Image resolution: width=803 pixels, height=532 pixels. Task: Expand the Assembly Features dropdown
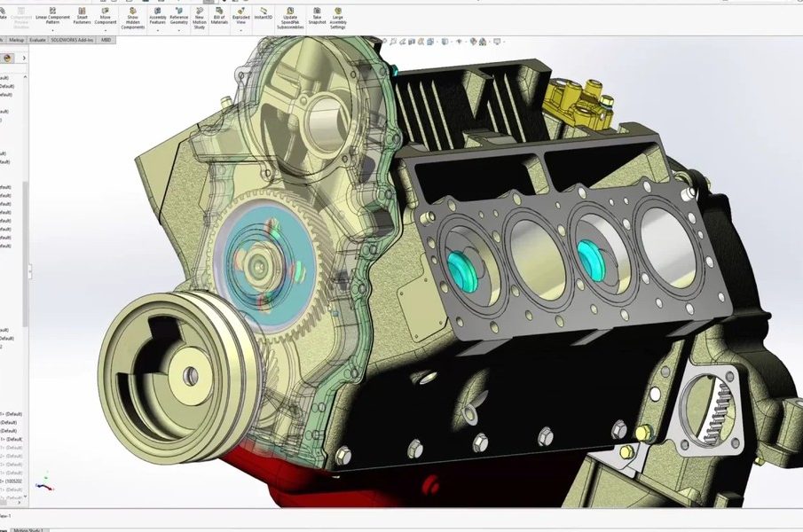click(158, 29)
